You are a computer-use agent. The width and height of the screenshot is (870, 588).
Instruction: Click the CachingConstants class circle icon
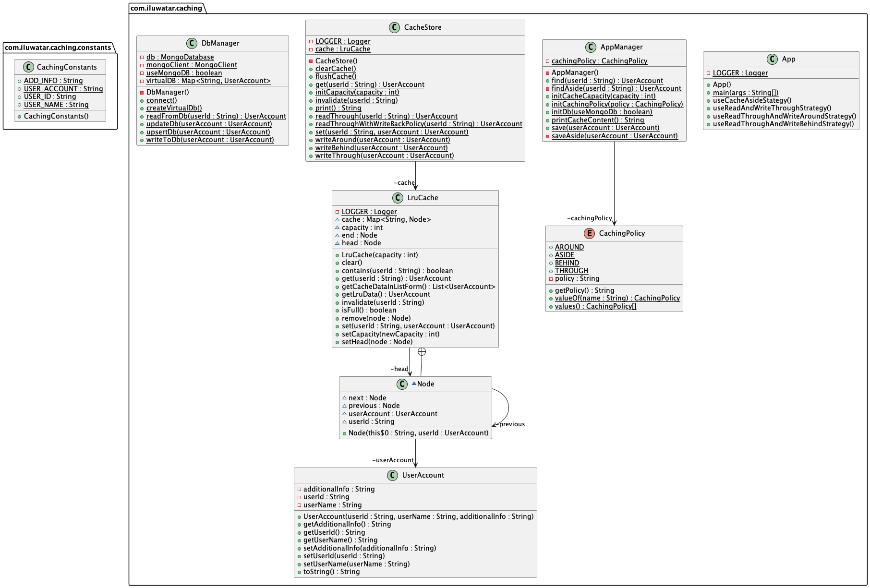point(28,67)
